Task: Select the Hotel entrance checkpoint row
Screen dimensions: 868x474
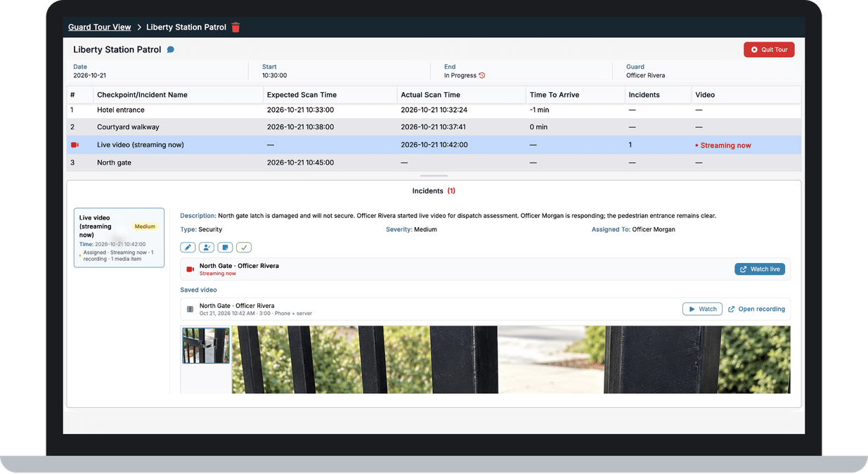Action: [434, 110]
